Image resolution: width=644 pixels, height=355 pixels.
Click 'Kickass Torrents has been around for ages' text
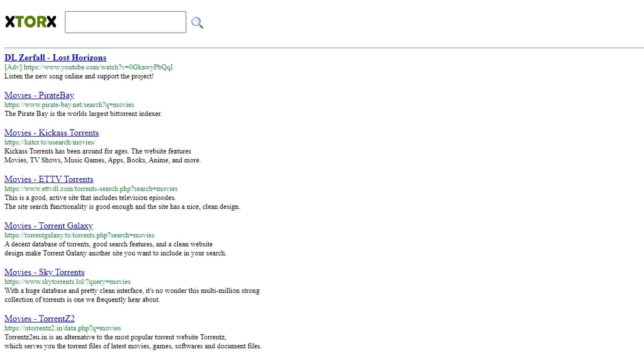pyautogui.click(x=97, y=151)
